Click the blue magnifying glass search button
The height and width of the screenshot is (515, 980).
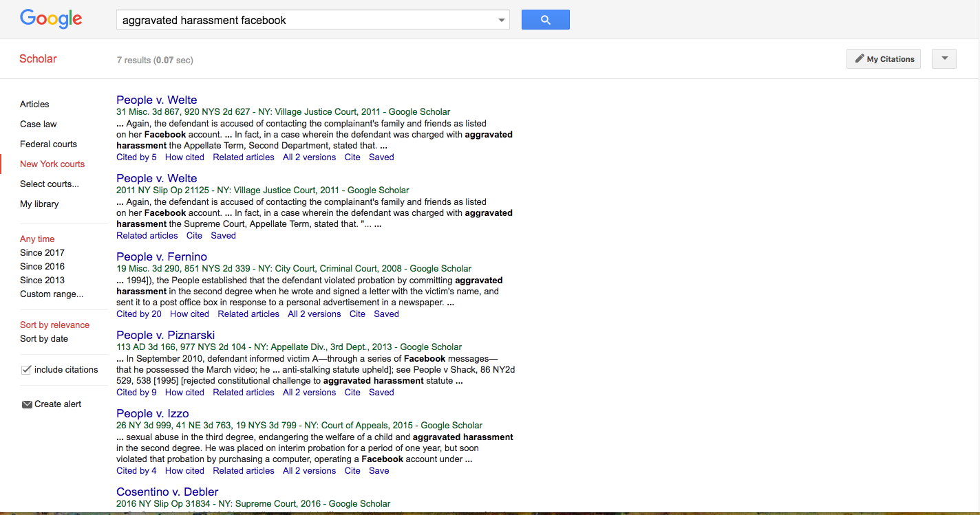tap(545, 19)
